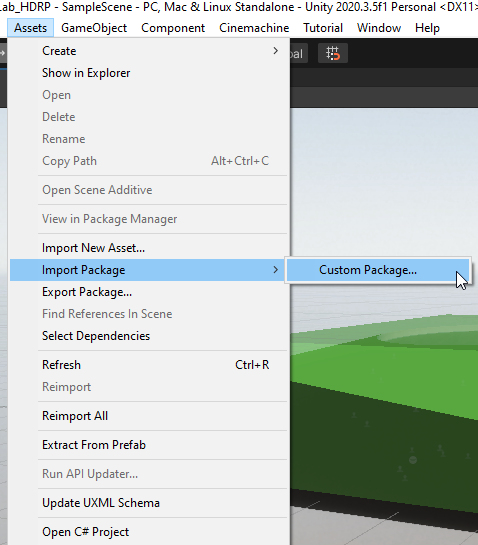Viewport: 478px width, 545px height.
Task: Open the Tutorial menu
Action: (323, 28)
